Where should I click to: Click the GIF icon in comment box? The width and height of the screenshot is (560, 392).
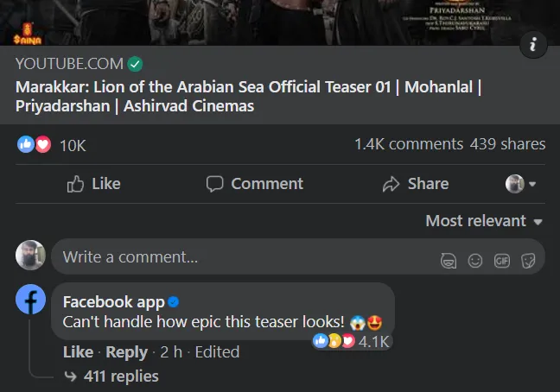coord(501,261)
